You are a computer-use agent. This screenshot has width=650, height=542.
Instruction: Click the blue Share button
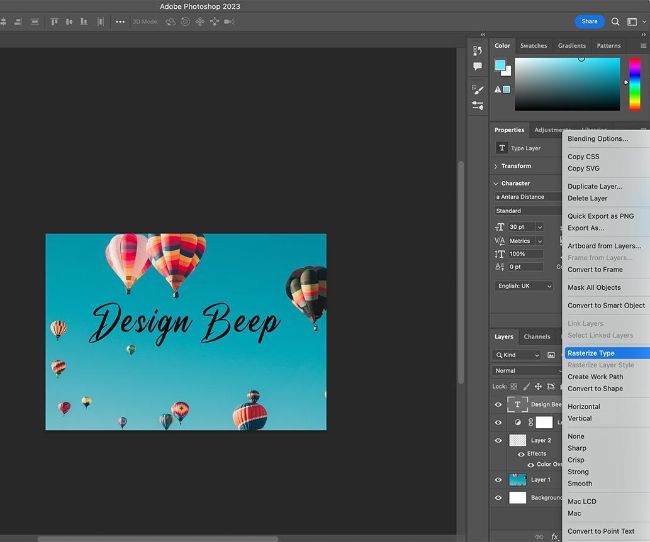589,21
